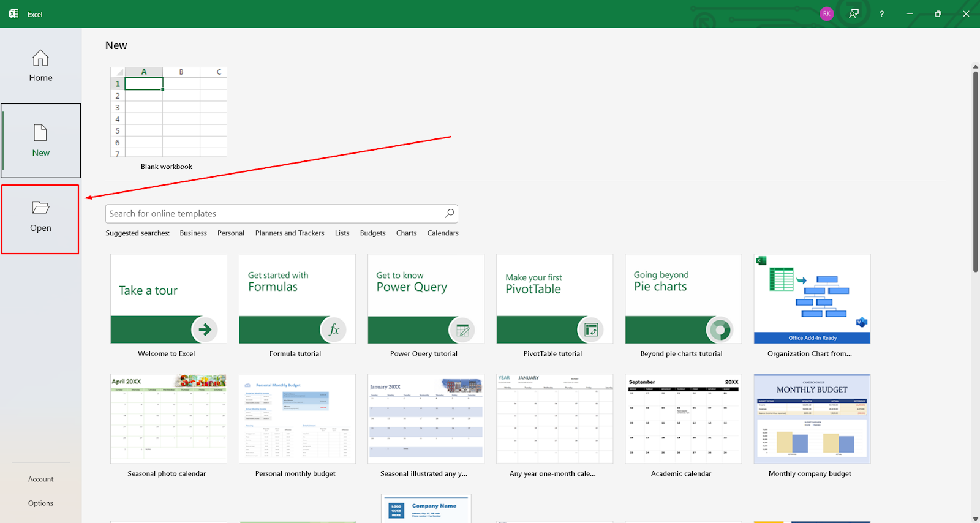Click the Home house icon
This screenshot has width=980, height=523.
40,58
